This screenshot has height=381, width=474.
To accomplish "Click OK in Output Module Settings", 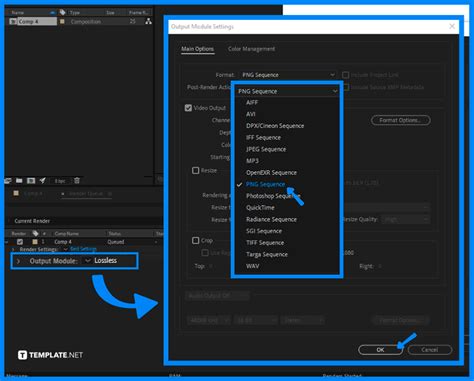I will (x=380, y=350).
